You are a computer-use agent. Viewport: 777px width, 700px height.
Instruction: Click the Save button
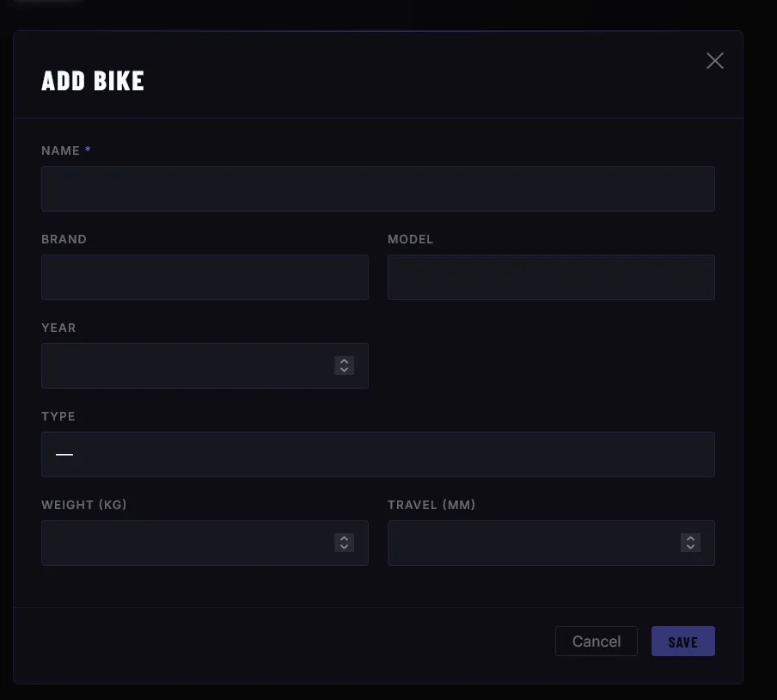click(682, 641)
